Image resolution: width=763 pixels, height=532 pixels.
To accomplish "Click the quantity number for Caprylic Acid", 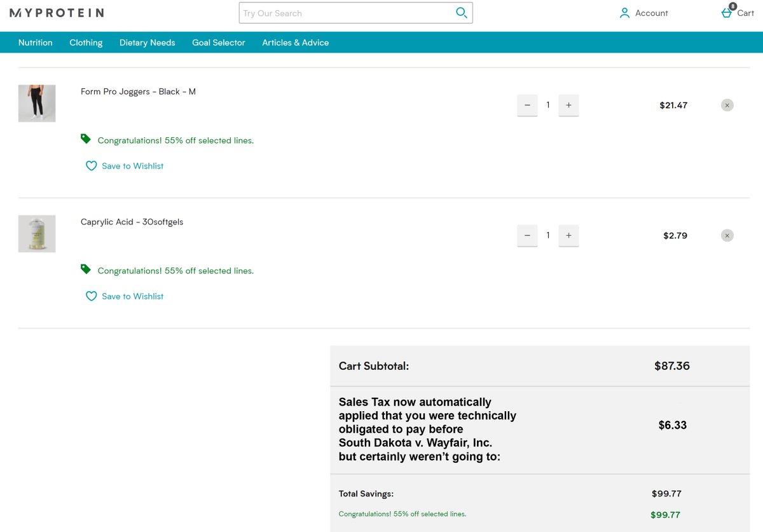I will pyautogui.click(x=548, y=235).
